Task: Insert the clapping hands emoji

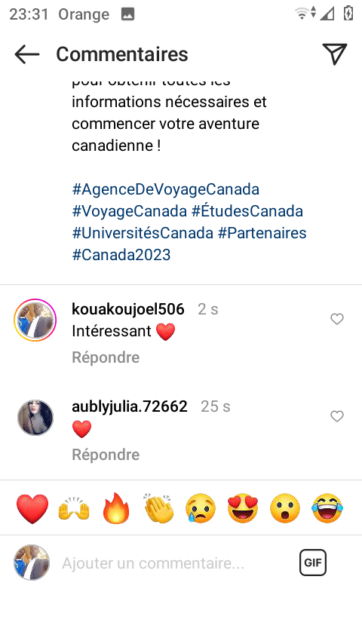Action: (159, 508)
